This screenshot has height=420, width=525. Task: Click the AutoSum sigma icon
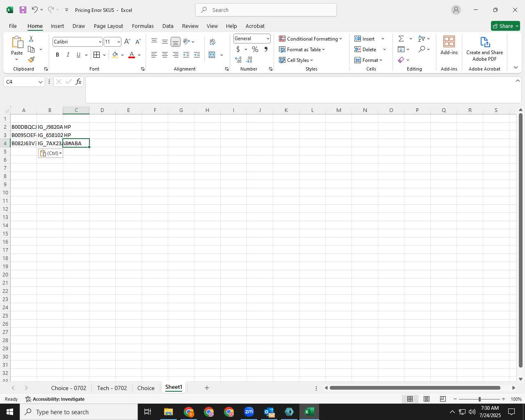401,39
